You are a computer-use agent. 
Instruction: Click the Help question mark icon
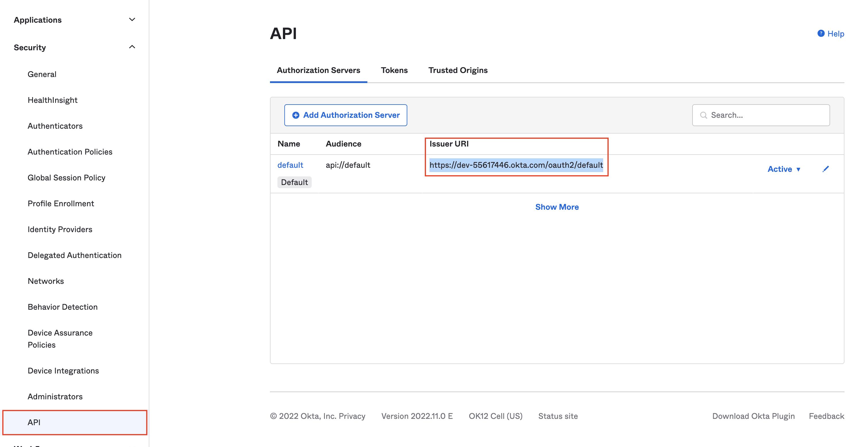(x=821, y=33)
